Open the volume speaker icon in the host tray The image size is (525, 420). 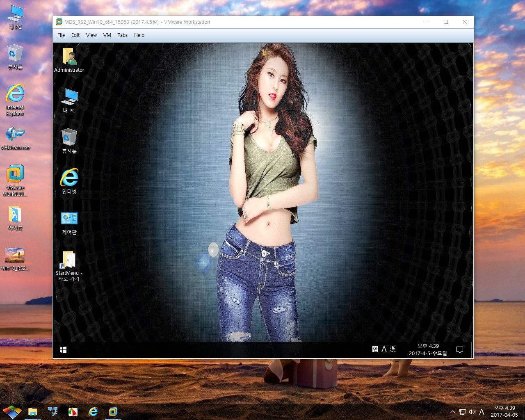[x=472, y=412]
